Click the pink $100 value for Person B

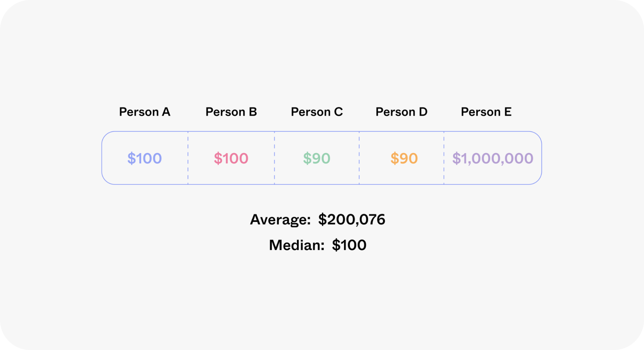(231, 158)
